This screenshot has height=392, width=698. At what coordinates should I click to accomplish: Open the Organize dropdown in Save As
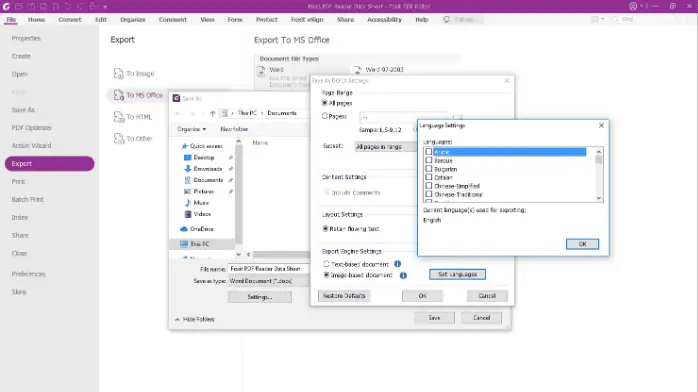[191, 129]
